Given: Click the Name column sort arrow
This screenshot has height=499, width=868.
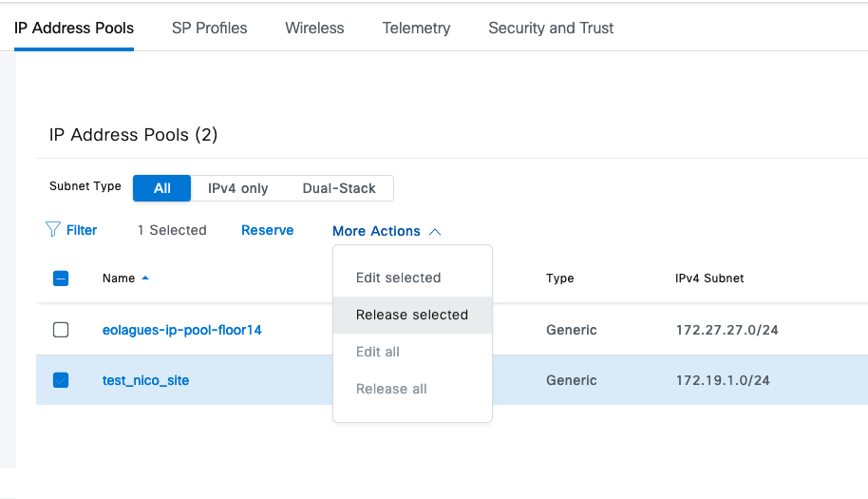Looking at the screenshot, I should pyautogui.click(x=145, y=278).
